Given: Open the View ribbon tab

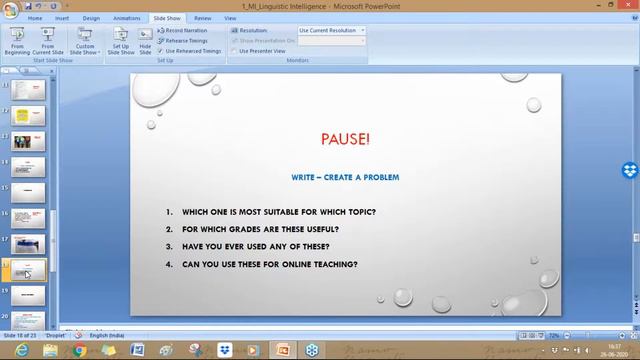Looking at the screenshot, I should click(x=230, y=18).
